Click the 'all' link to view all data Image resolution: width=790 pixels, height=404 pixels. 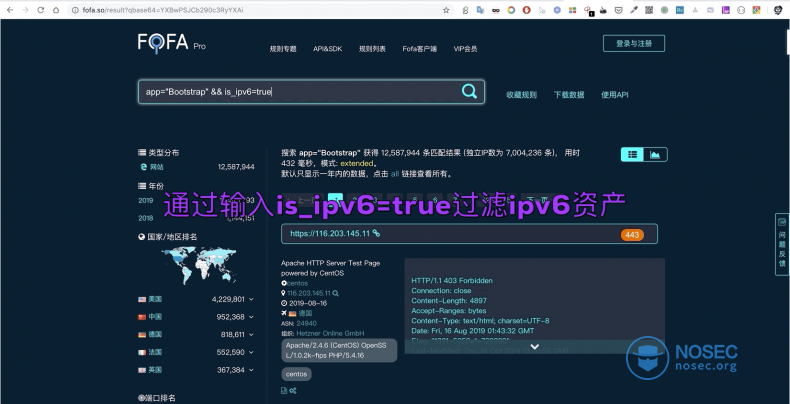coord(394,174)
